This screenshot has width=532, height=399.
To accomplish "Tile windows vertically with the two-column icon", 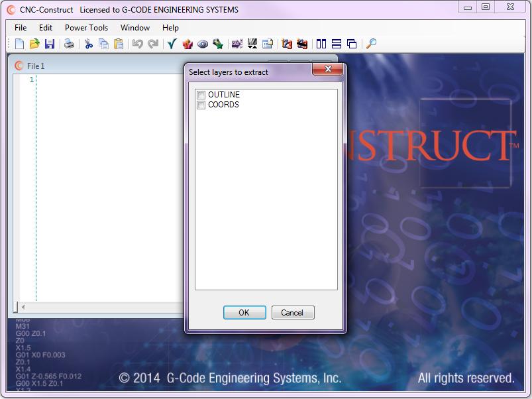I will click(321, 44).
